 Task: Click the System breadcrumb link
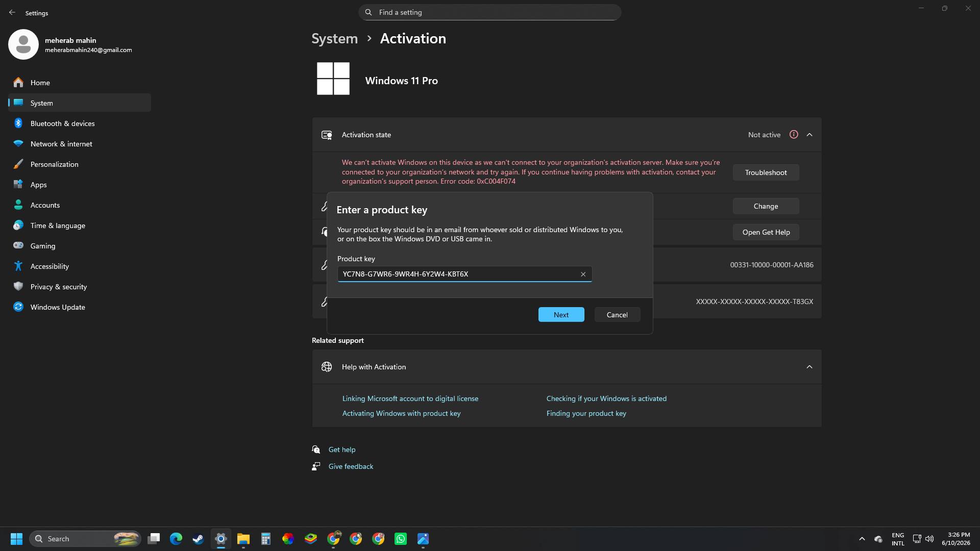pyautogui.click(x=335, y=39)
